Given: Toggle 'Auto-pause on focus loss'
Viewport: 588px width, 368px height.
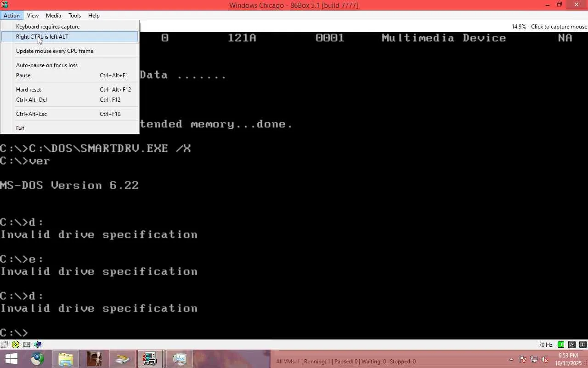Looking at the screenshot, I should pos(70,65).
